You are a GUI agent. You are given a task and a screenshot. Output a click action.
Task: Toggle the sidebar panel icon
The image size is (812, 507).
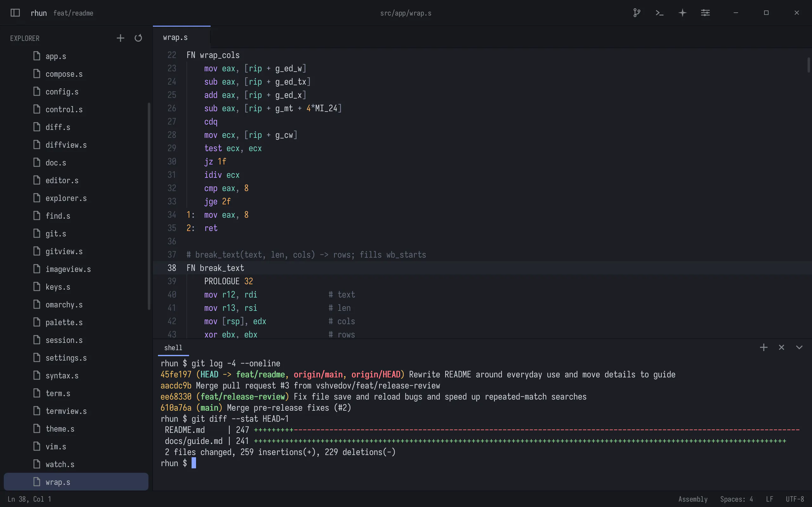click(15, 13)
